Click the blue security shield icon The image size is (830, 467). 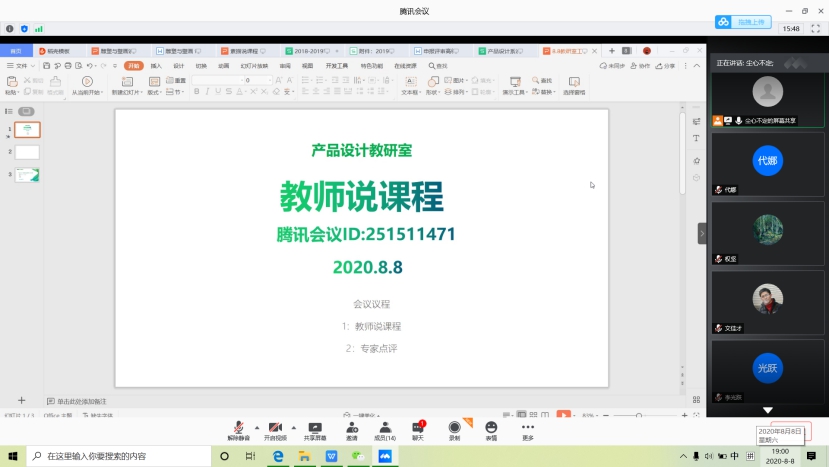pos(24,29)
